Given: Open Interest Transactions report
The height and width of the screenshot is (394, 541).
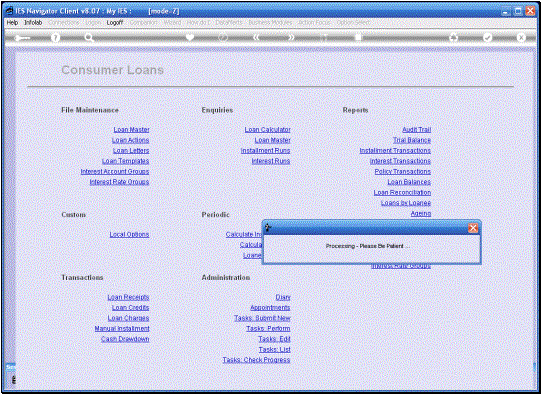Looking at the screenshot, I should 400,161.
